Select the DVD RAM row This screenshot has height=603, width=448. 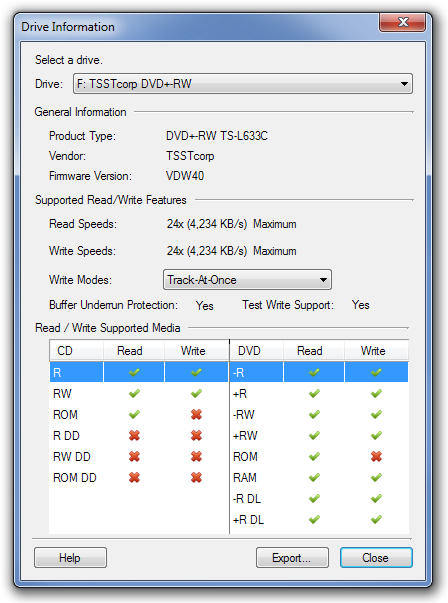click(319, 478)
